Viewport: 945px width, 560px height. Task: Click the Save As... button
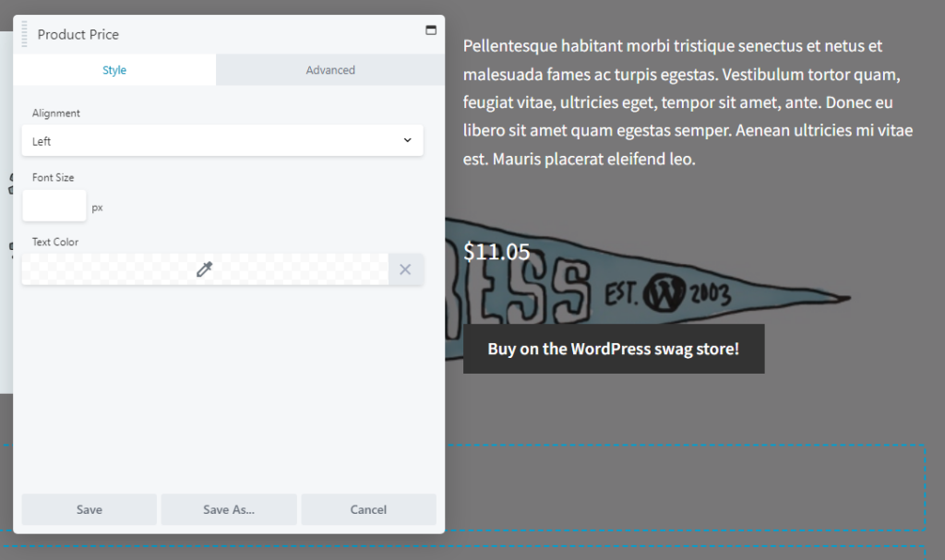pyautogui.click(x=228, y=509)
